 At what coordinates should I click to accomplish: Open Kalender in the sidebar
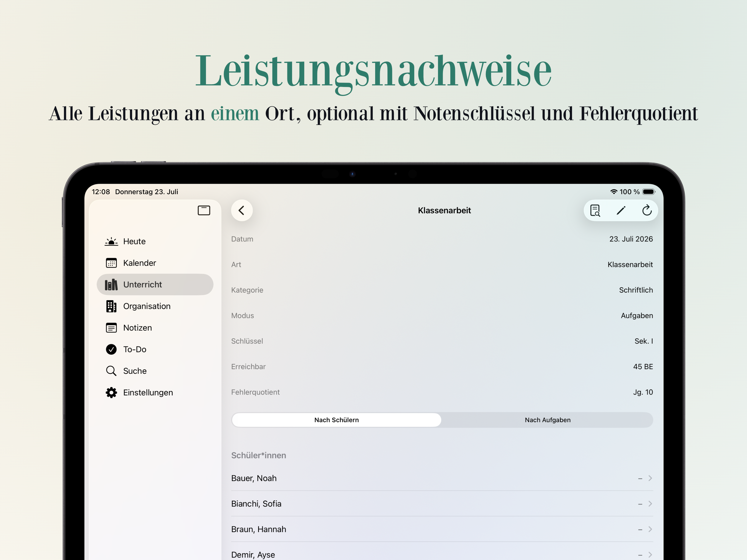(155, 263)
